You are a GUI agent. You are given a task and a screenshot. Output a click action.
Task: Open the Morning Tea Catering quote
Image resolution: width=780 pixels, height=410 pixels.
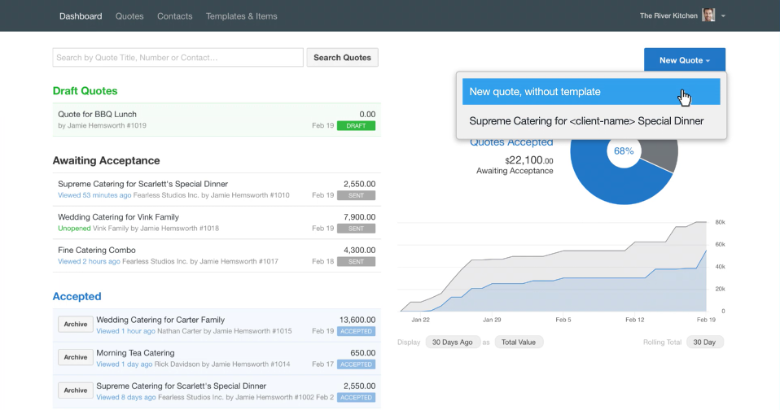(135, 353)
